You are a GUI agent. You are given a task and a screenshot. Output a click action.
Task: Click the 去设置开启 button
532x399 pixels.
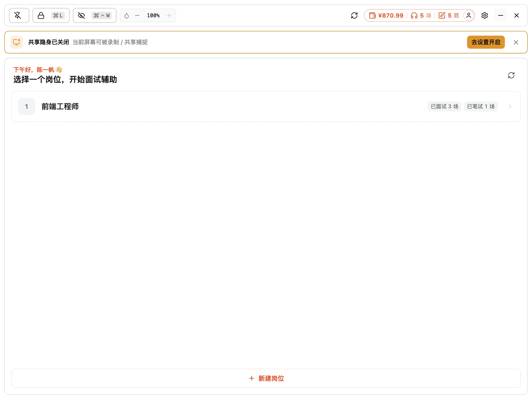486,42
